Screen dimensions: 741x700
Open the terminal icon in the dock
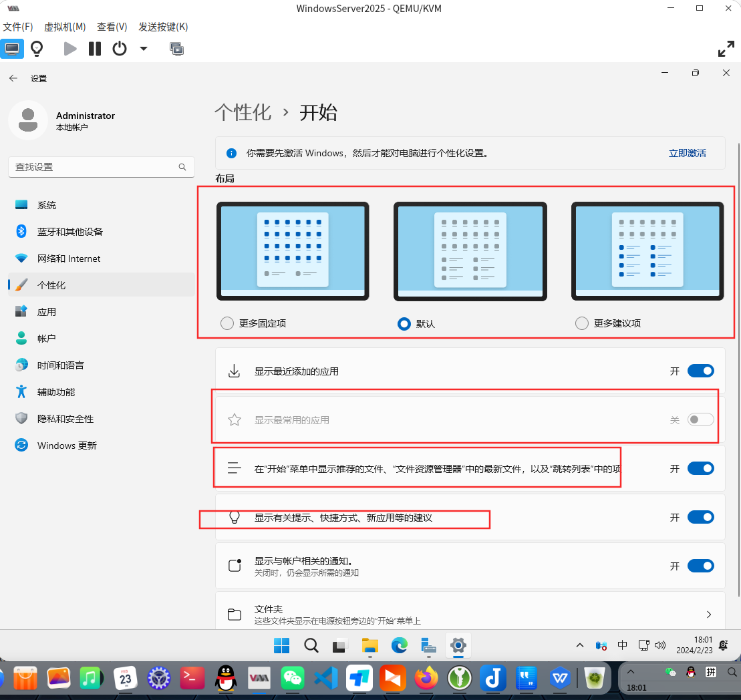pyautogui.click(x=192, y=679)
